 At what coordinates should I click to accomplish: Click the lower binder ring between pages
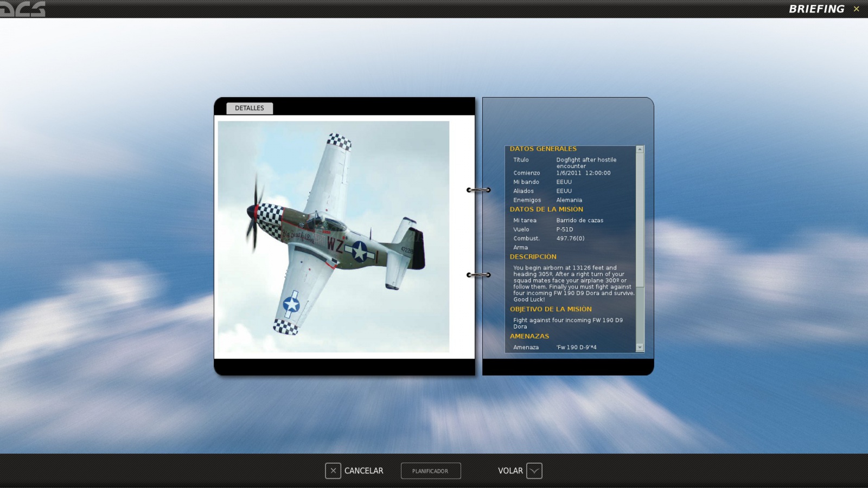click(478, 275)
